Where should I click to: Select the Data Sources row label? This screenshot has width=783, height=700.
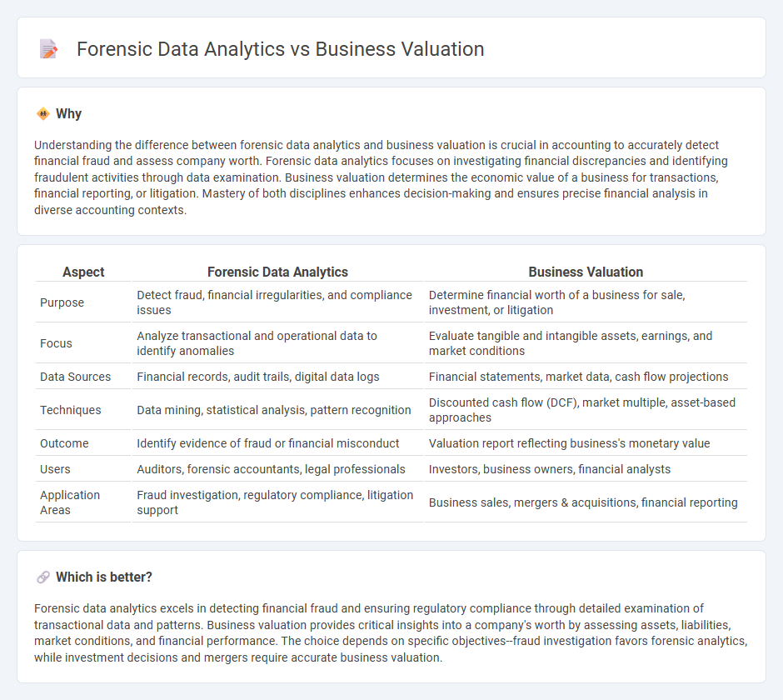pos(76,377)
